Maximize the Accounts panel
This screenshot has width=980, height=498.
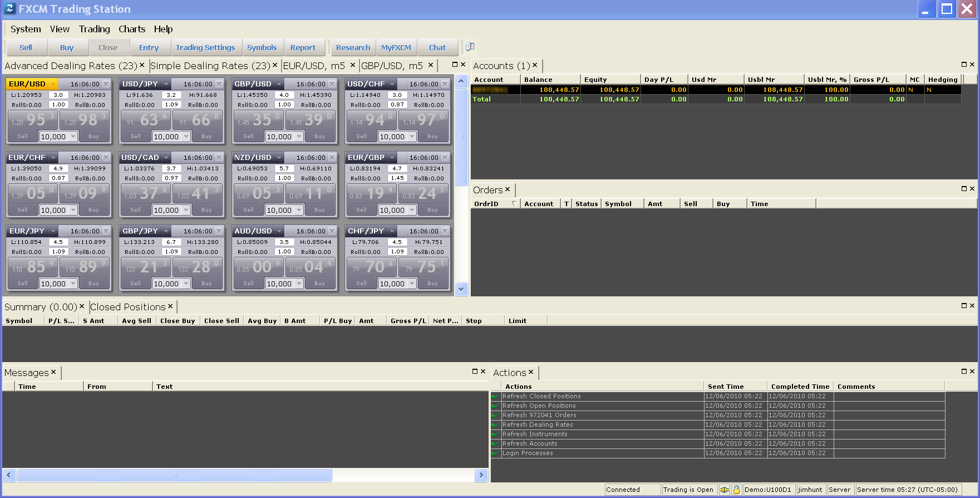[964, 65]
